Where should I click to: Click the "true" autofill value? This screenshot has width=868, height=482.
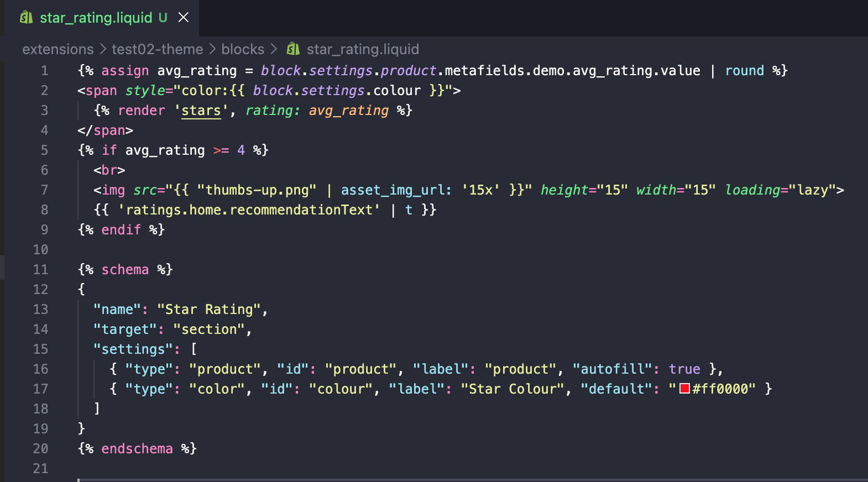(x=684, y=369)
